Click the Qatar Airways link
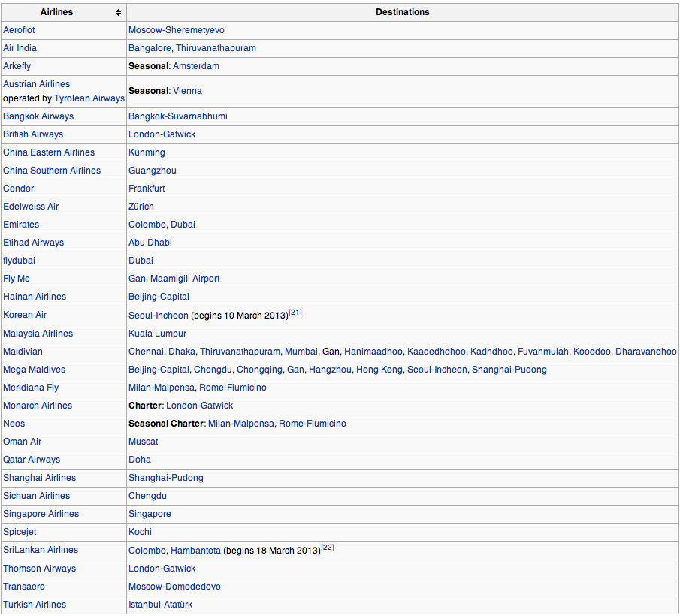 (32, 460)
